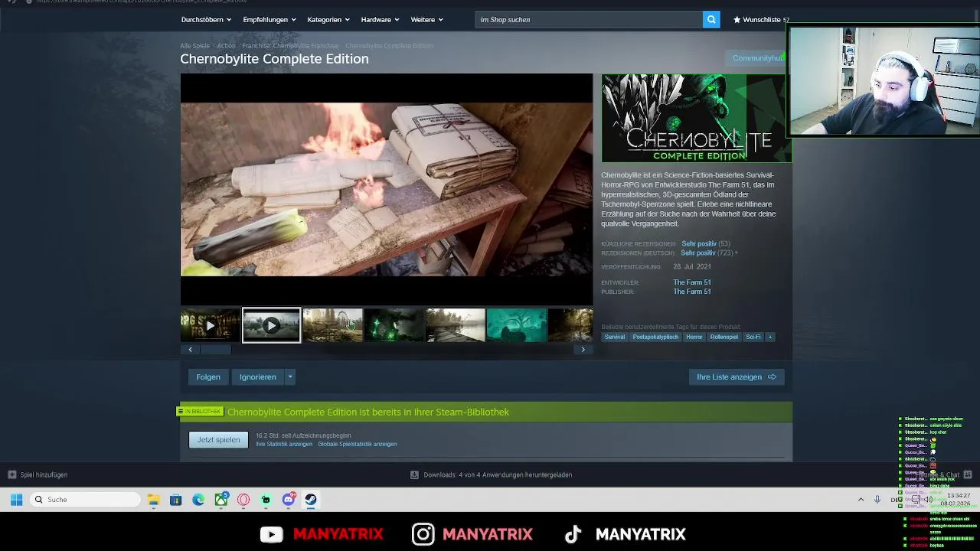980x551 pixels.
Task: Click the taskbar Suche search box
Action: point(86,500)
